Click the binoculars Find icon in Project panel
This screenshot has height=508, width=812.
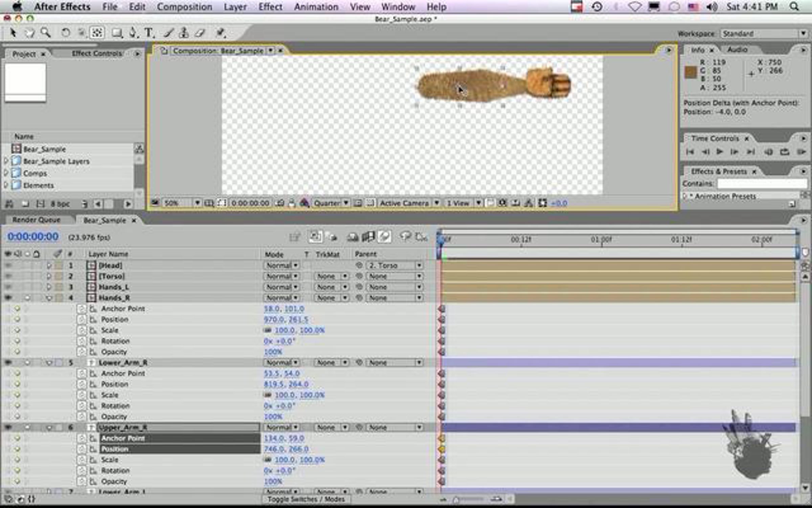pyautogui.click(x=9, y=204)
